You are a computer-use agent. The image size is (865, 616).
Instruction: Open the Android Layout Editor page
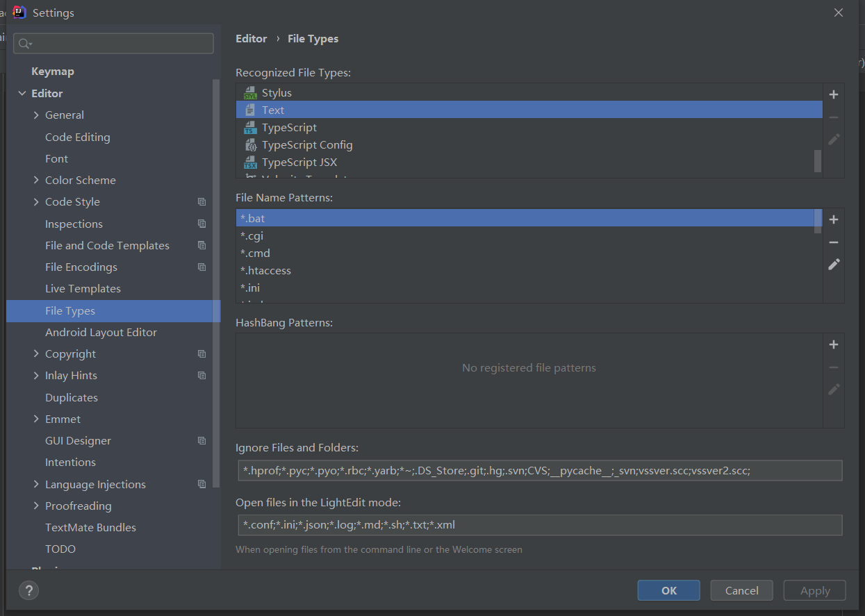tap(101, 333)
